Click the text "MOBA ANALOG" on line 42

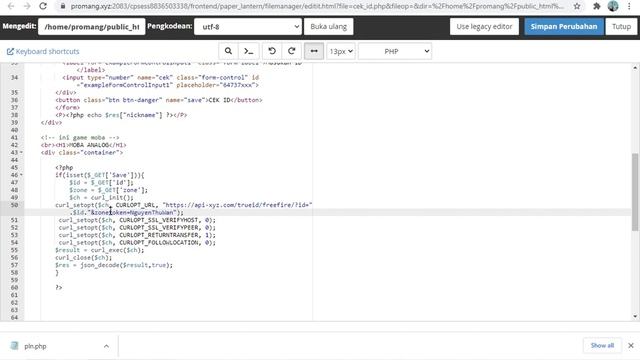tap(89, 145)
